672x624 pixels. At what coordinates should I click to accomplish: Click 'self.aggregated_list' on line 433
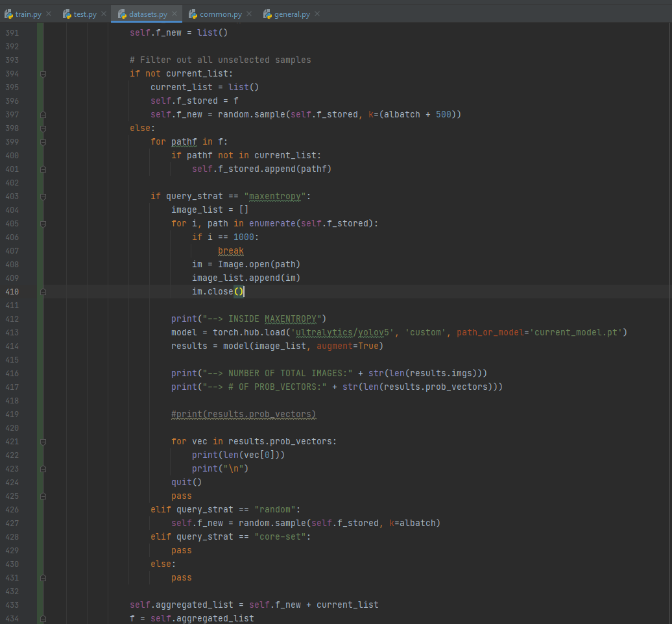coord(182,605)
